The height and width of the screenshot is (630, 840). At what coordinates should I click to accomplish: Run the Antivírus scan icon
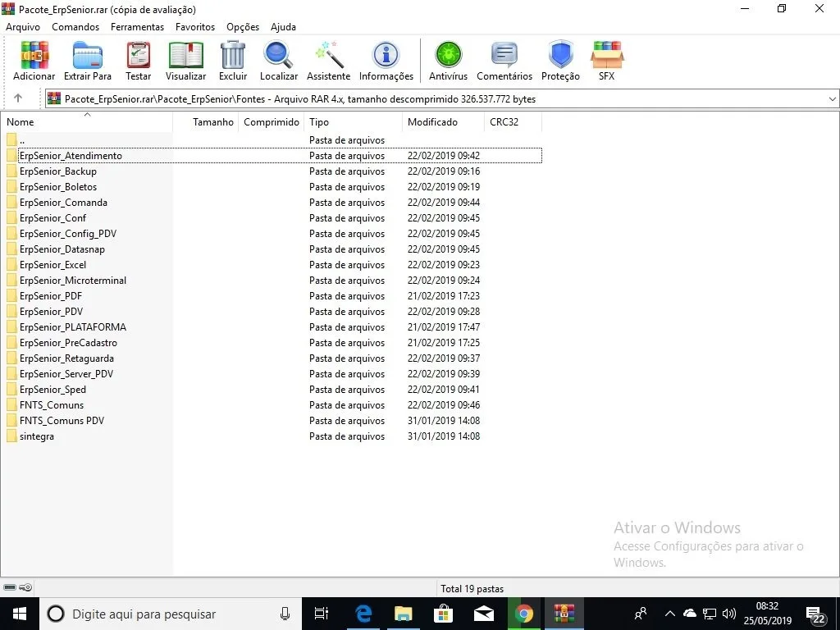pyautogui.click(x=449, y=61)
